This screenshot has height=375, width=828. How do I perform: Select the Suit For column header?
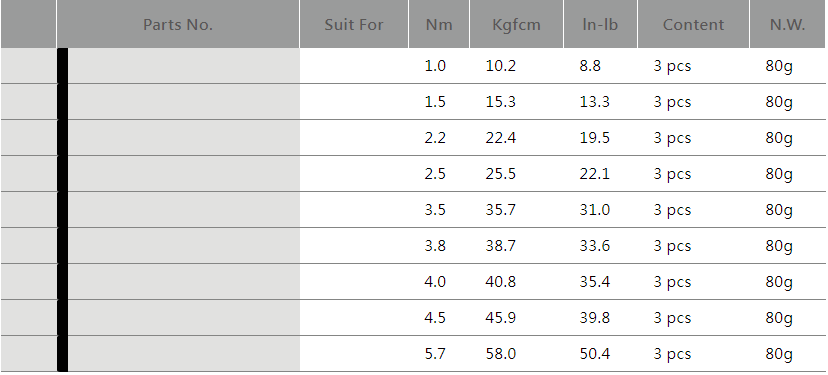coord(354,25)
